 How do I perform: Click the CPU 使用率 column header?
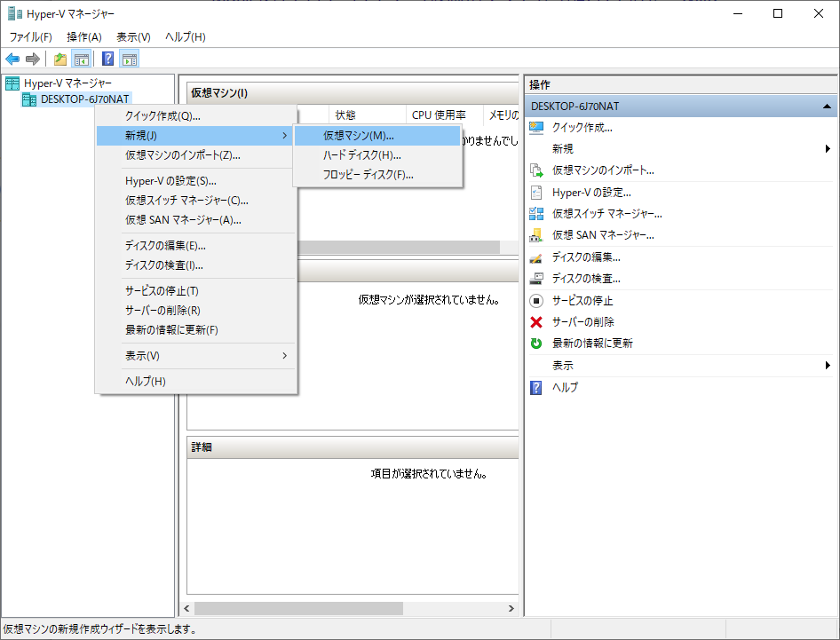[445, 115]
